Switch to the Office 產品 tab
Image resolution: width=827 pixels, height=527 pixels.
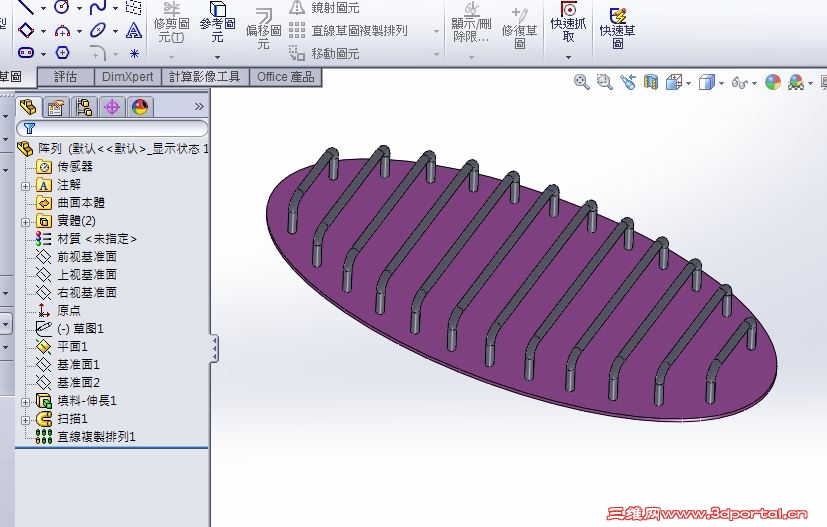coord(285,77)
